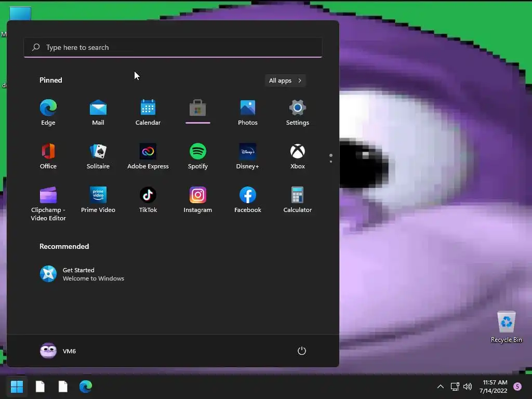The height and width of the screenshot is (399, 532).
Task: Click the search magnifier icon
Action: 36,47
